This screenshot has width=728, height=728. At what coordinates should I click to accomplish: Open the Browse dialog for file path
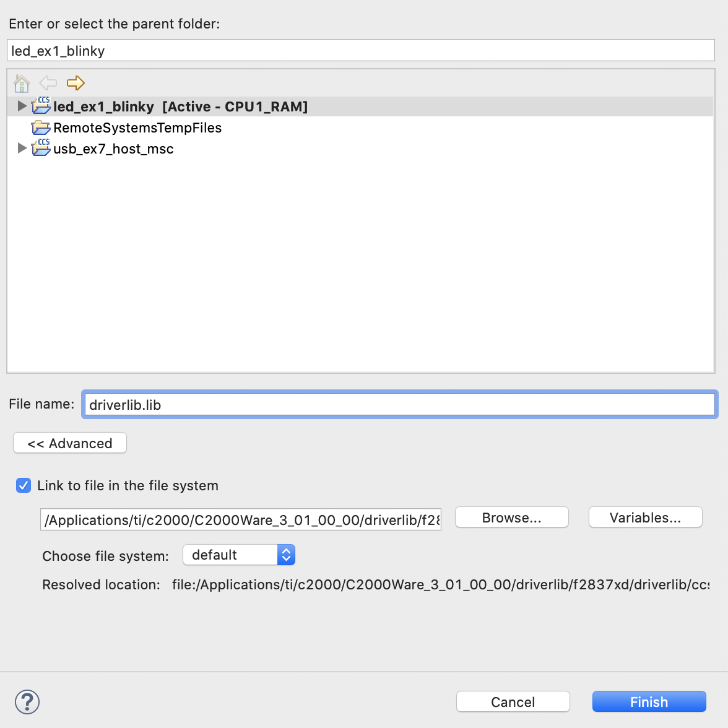(x=511, y=517)
